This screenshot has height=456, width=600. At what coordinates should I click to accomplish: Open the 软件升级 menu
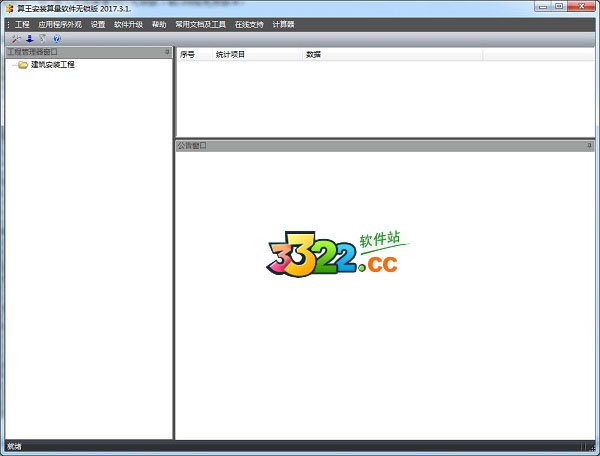128,24
